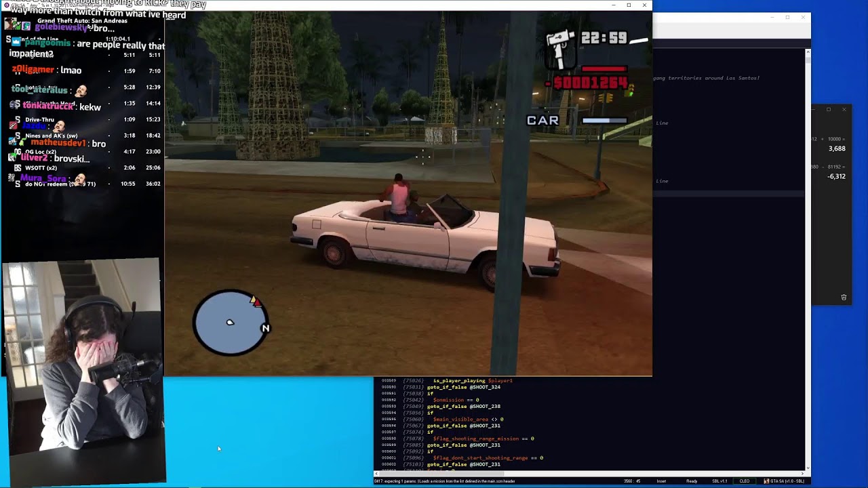868x488 pixels.
Task: Click the split time 36:02
Action: [x=153, y=184]
